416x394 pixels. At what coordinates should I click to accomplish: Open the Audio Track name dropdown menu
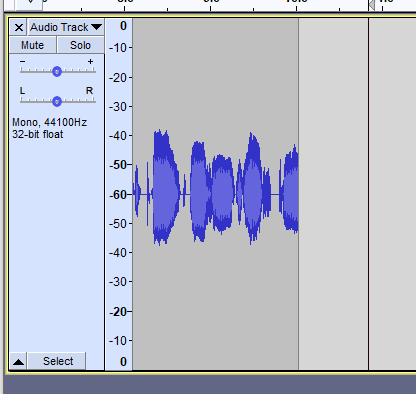click(x=66, y=27)
